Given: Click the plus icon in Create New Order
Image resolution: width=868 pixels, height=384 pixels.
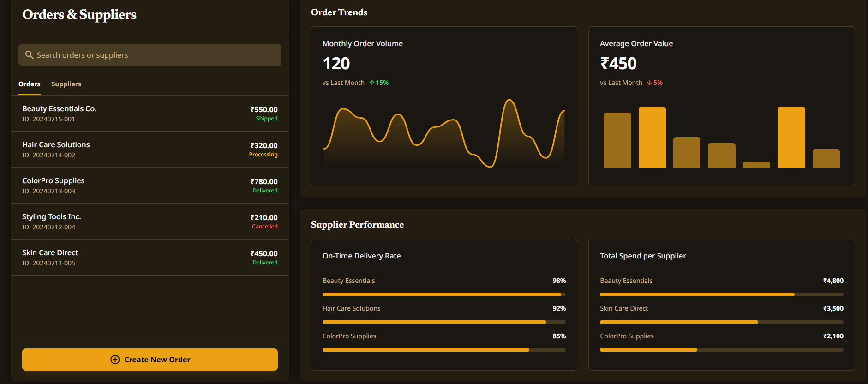Looking at the screenshot, I should [x=115, y=360].
